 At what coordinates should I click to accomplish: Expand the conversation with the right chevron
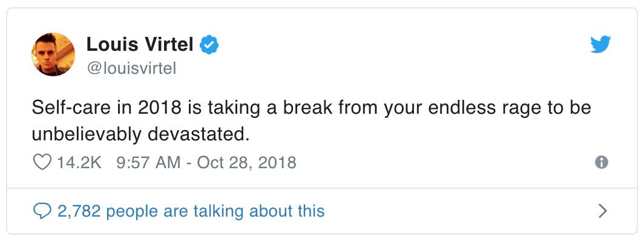pyautogui.click(x=602, y=211)
